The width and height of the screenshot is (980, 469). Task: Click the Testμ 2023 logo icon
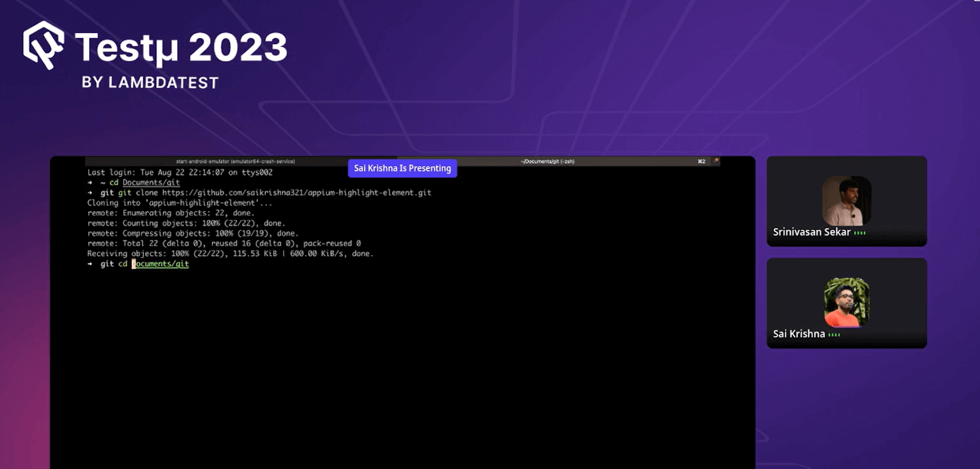tap(43, 45)
